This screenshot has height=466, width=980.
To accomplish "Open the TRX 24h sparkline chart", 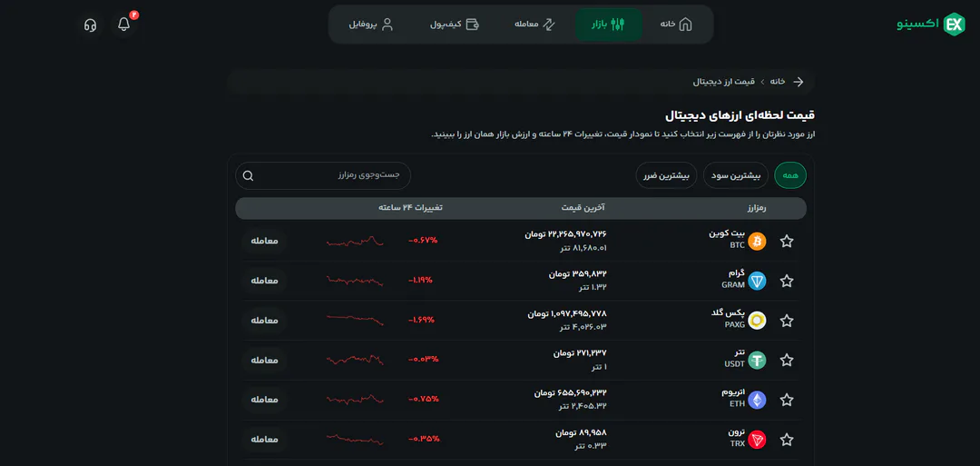I will click(355, 439).
